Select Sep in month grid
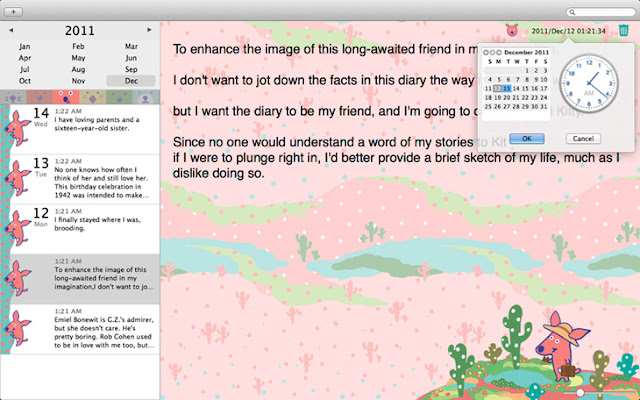Viewport: 640px width, 400px height. click(131, 69)
